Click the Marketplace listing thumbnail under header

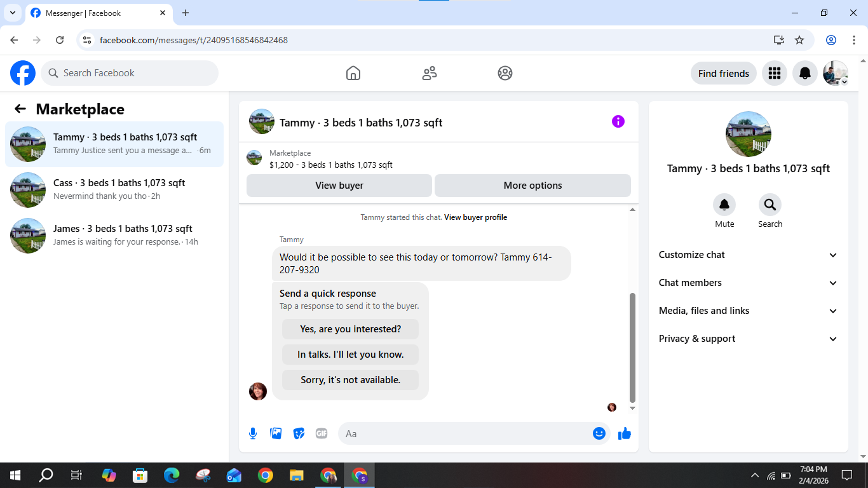pyautogui.click(x=254, y=158)
